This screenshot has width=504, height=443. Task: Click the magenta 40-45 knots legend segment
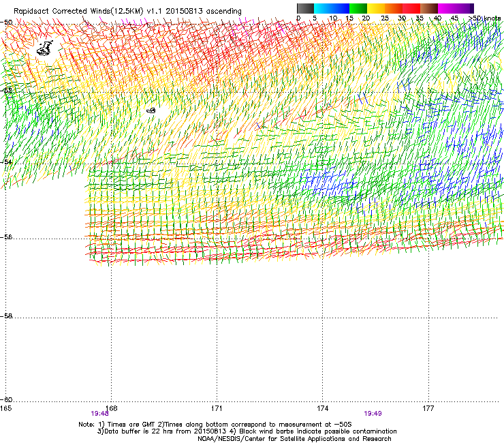(447, 8)
